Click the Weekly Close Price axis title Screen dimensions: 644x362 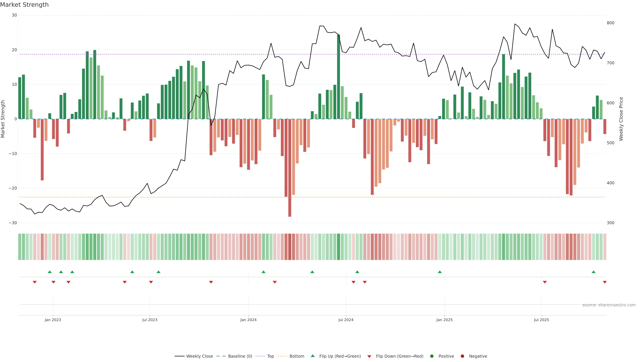tap(621, 119)
